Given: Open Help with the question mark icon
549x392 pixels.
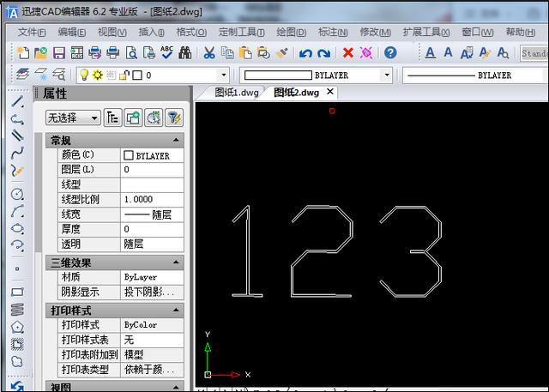Looking at the screenshot, I should tap(390, 53).
